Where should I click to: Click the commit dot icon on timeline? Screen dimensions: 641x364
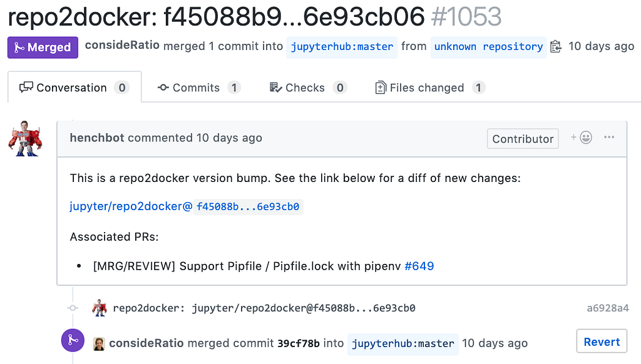click(x=73, y=308)
